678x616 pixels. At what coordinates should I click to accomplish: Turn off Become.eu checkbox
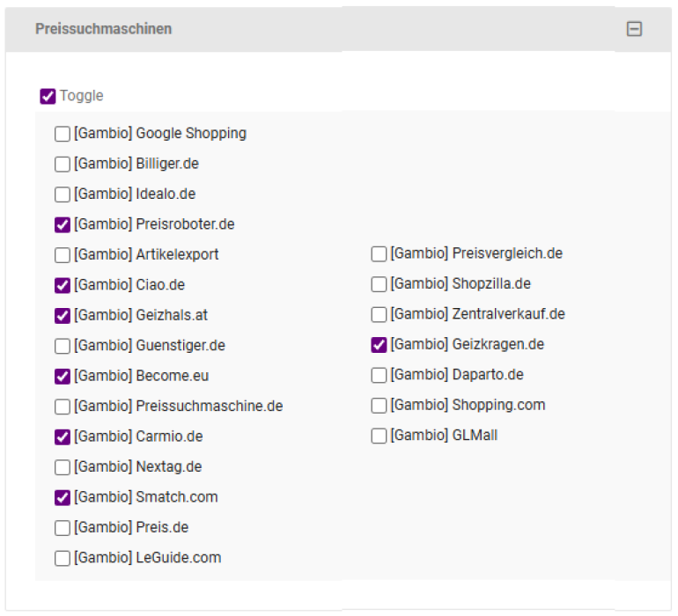63,376
